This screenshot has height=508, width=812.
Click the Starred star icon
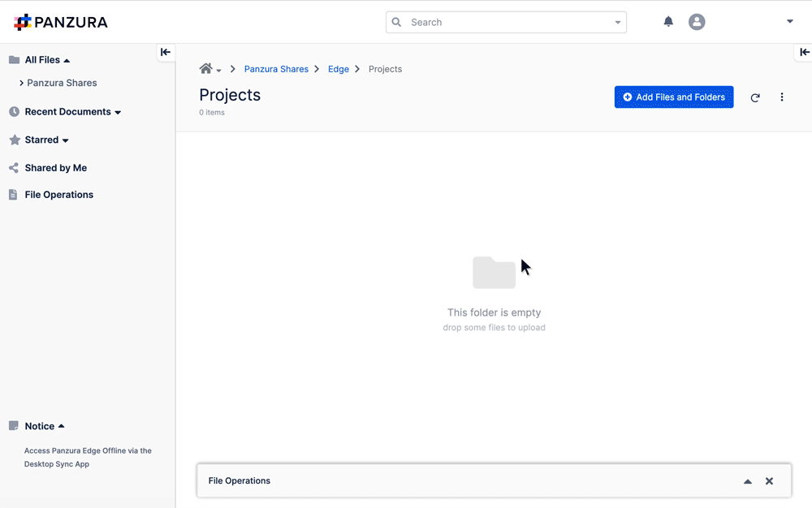click(x=15, y=140)
